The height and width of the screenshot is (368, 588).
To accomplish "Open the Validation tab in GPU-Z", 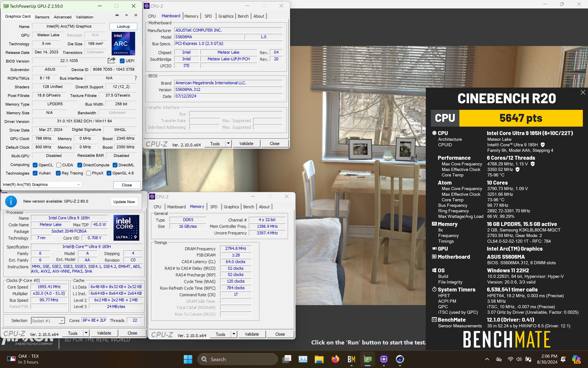I will 84,17.
